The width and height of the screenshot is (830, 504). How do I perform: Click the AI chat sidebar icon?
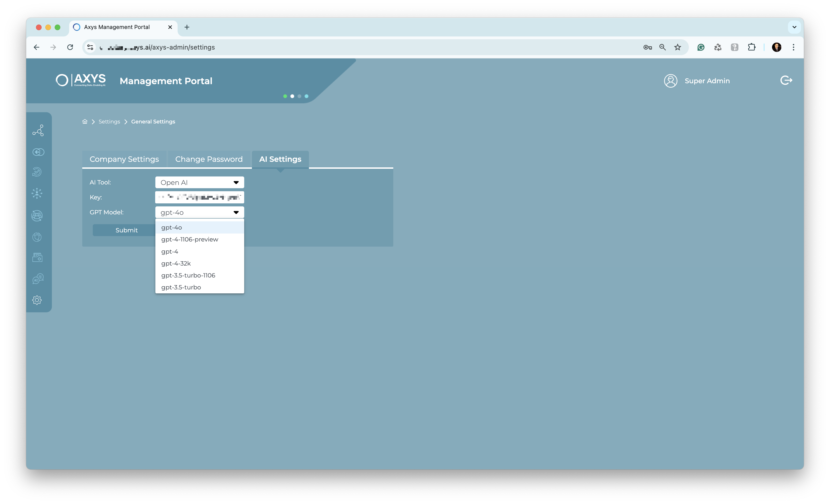(x=38, y=279)
